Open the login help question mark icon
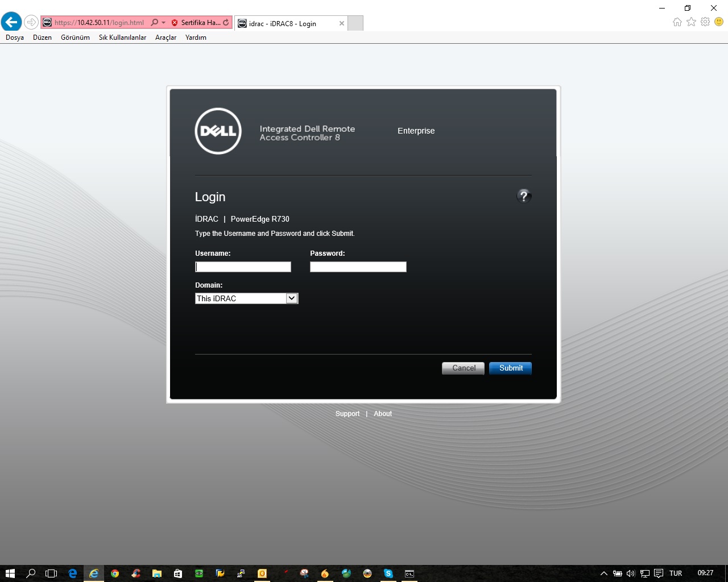 524,196
